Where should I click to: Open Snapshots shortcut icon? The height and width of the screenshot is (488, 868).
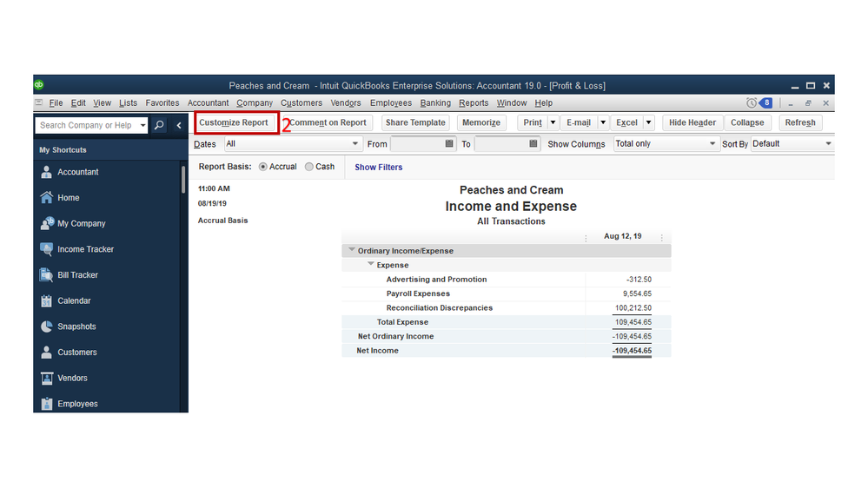47,326
